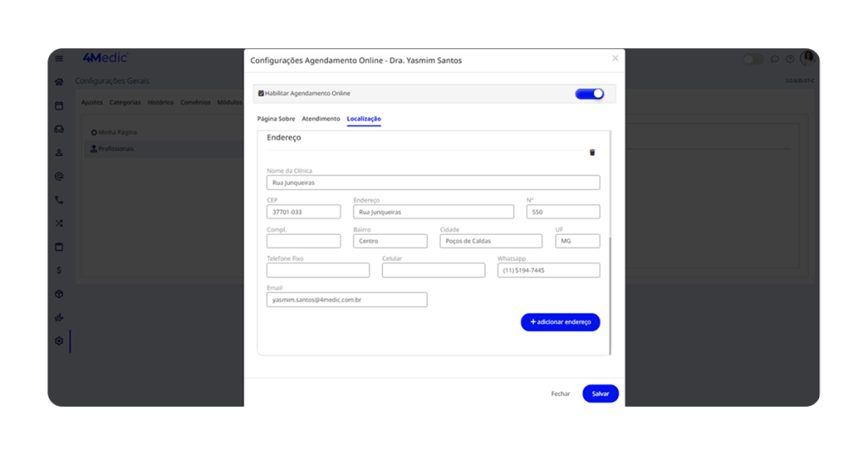Open the hamburger menu in the sidebar
Image resolution: width=868 pixels, height=455 pixels.
[x=59, y=58]
